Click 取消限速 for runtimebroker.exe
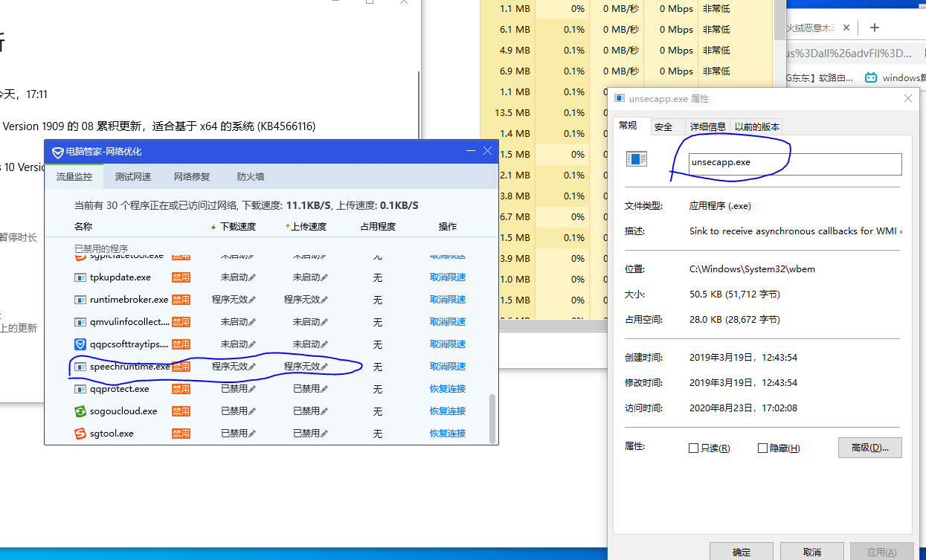Viewport: 926px width, 560px height. click(x=448, y=300)
